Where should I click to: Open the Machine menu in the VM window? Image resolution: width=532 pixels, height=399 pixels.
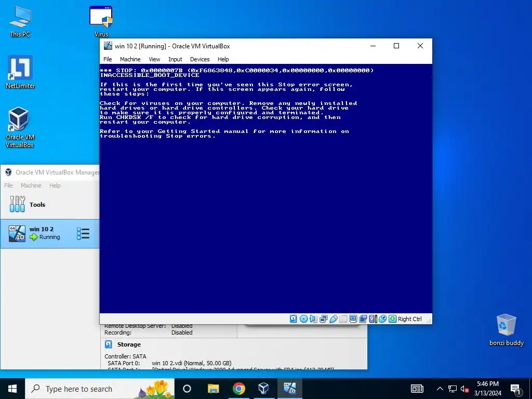[130, 59]
